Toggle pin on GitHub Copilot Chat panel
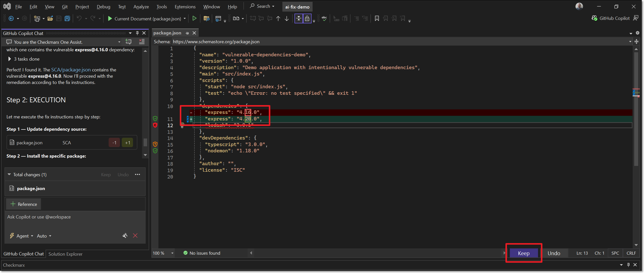The image size is (644, 273). 137,33
